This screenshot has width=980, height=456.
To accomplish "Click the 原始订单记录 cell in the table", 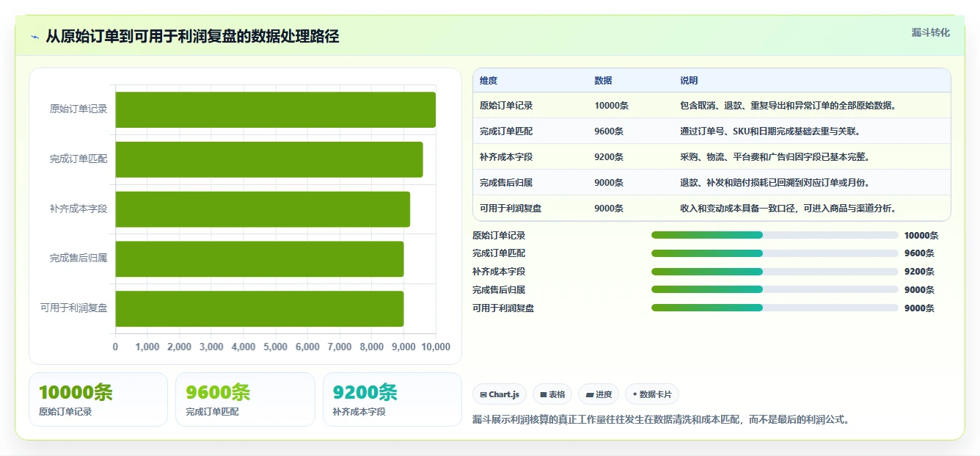I will [x=506, y=106].
